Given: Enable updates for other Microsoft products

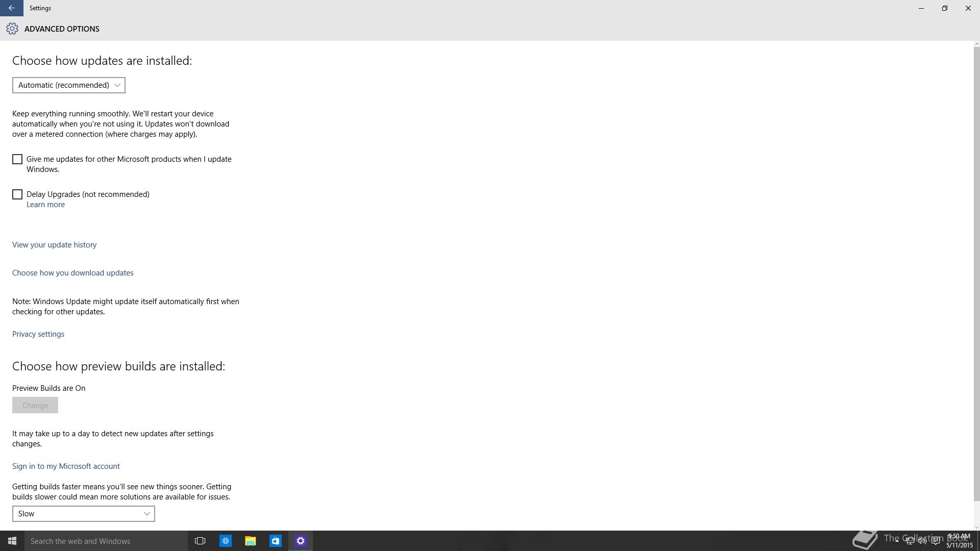Looking at the screenshot, I should tap(17, 159).
